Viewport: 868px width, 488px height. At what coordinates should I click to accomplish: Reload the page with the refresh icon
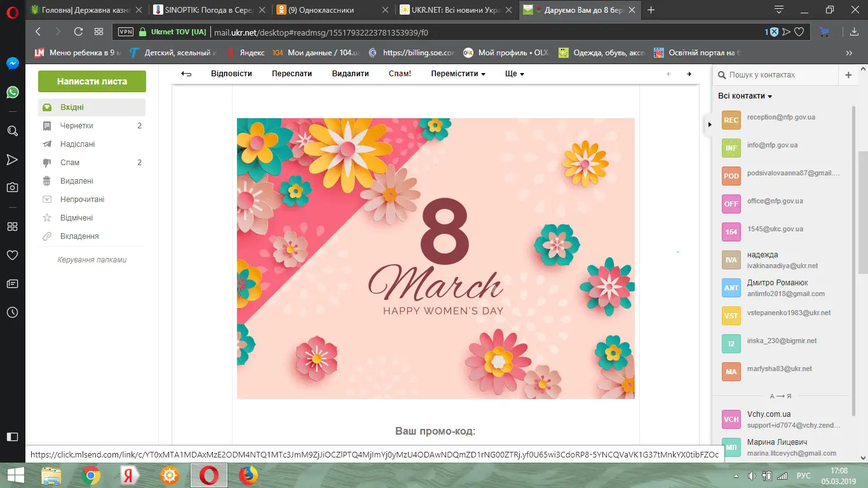tap(78, 32)
